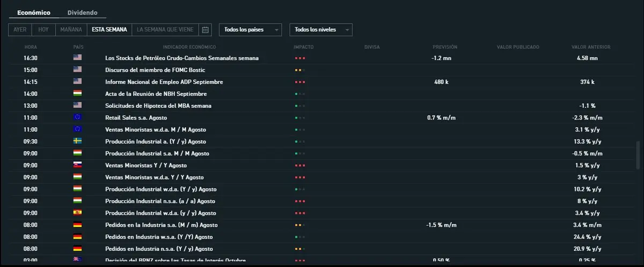Click the vertical scrollbar thumb on the right
The height and width of the screenshot is (267, 644).
(x=638, y=154)
